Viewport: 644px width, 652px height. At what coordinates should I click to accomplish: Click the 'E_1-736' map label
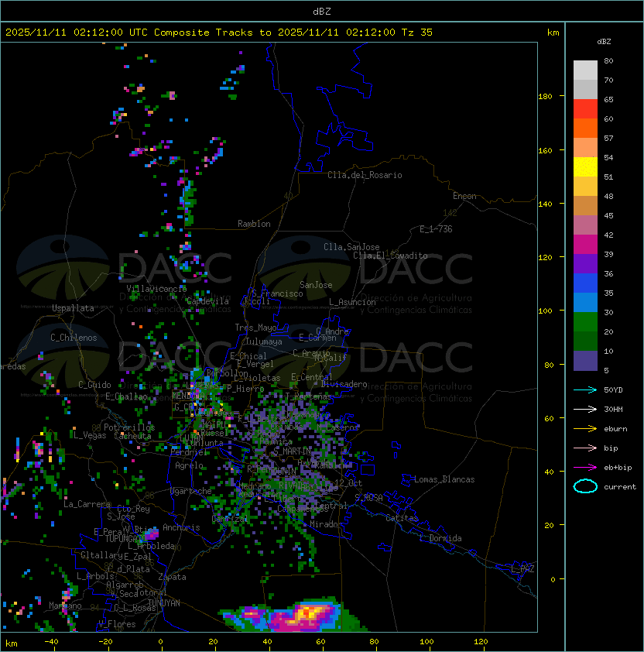click(x=436, y=229)
